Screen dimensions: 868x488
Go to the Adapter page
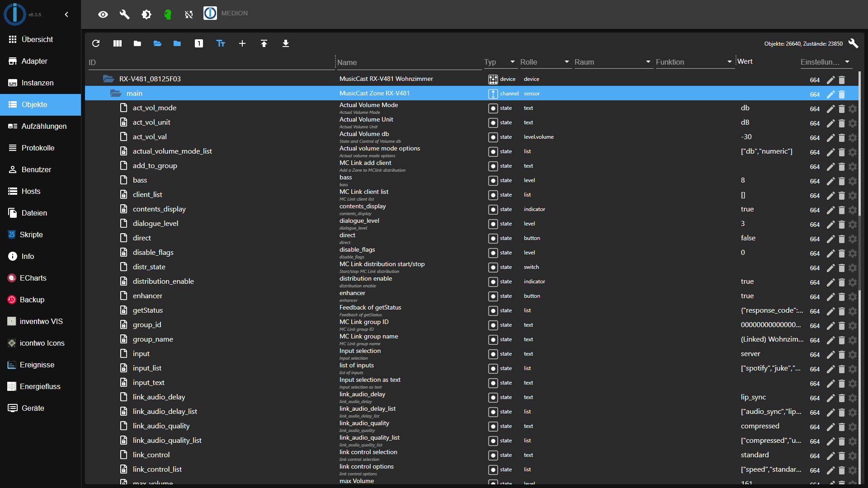pos(41,61)
